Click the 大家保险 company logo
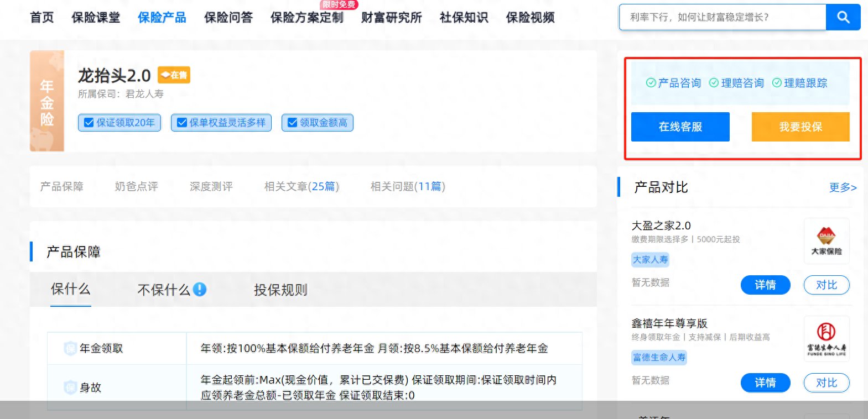Image resolution: width=868 pixels, height=419 pixels. pyautogui.click(x=827, y=241)
